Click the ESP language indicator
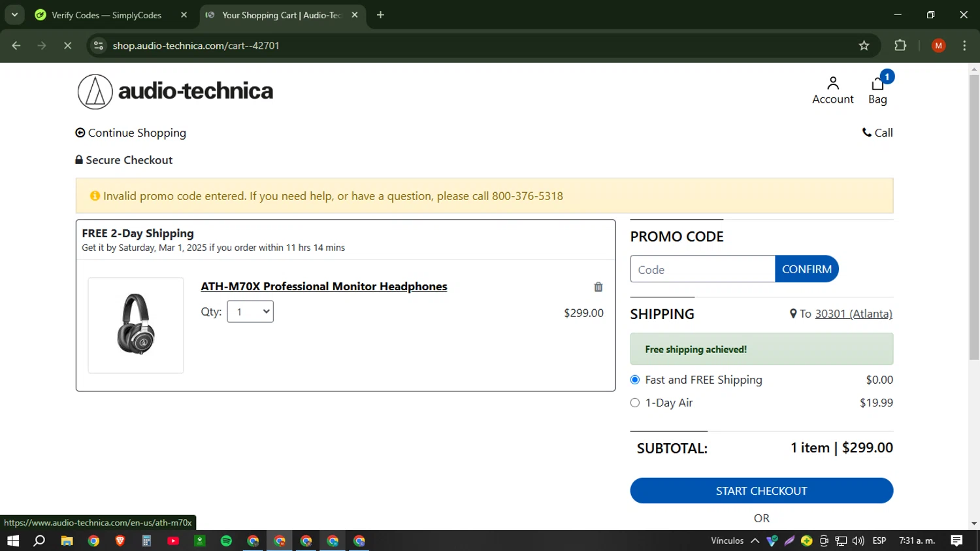 coord(879,541)
